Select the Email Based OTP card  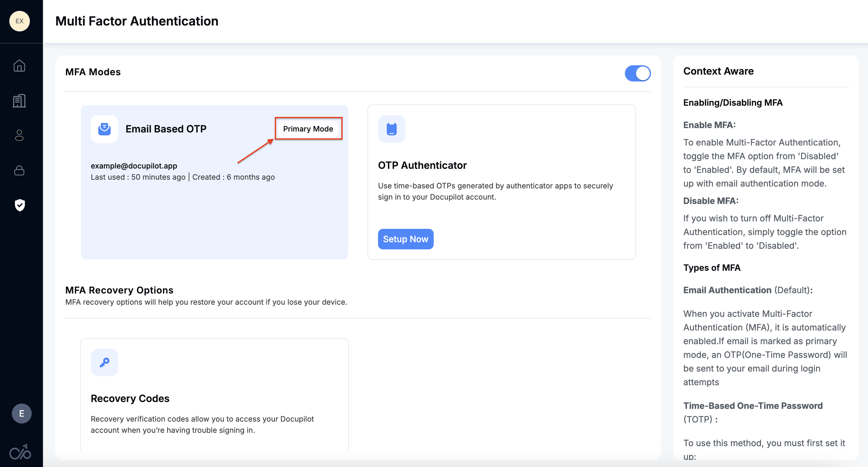214,216
